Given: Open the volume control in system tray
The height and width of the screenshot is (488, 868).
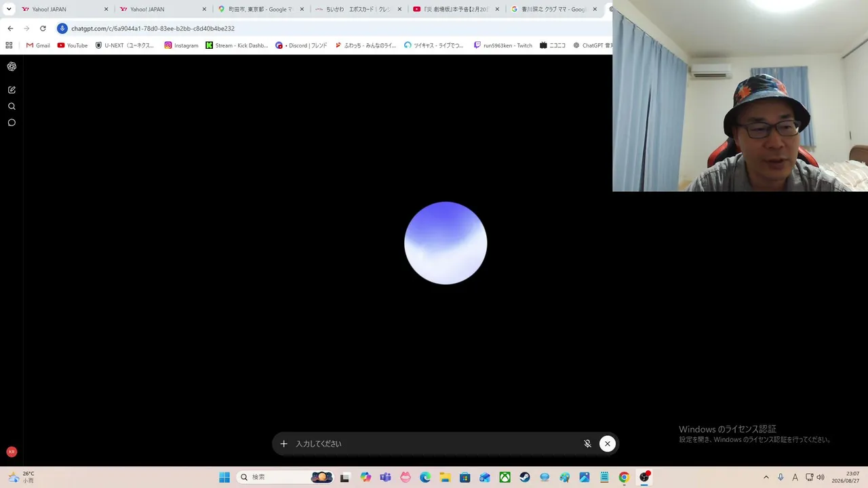Looking at the screenshot, I should pyautogui.click(x=821, y=477).
